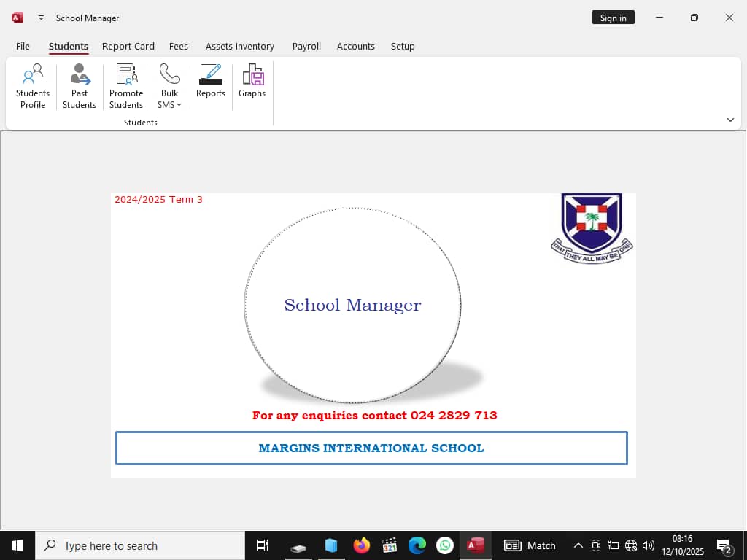Click the Sign in button
Viewport: 747px width, 560px height.
pos(613,17)
